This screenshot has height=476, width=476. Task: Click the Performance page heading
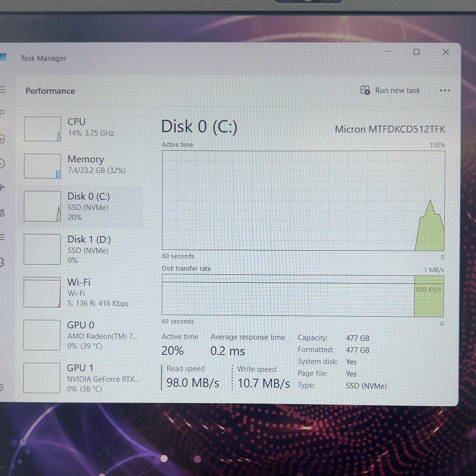pos(50,91)
